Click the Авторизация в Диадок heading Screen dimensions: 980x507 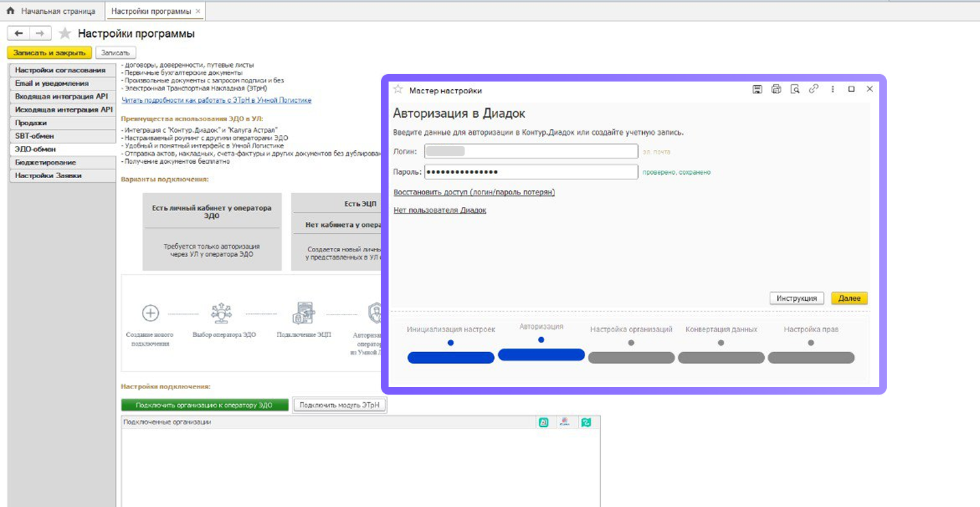(459, 114)
